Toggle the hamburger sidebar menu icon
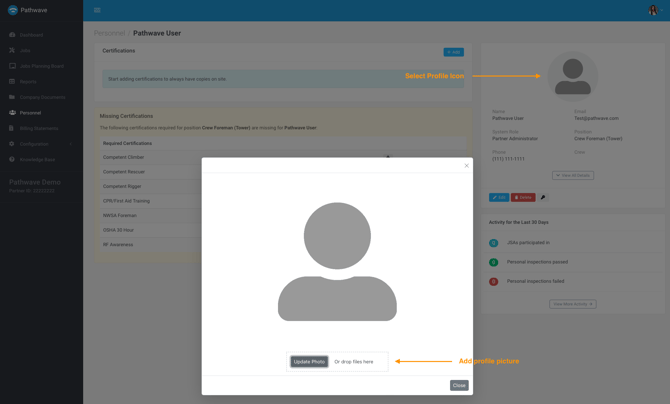Screen dimensions: 670x404 pos(97,10)
